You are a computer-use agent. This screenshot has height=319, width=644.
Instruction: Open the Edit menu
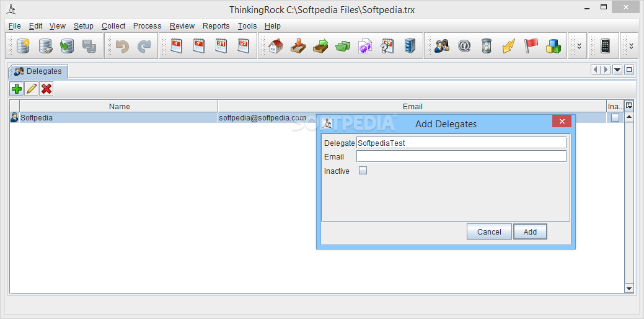point(36,26)
